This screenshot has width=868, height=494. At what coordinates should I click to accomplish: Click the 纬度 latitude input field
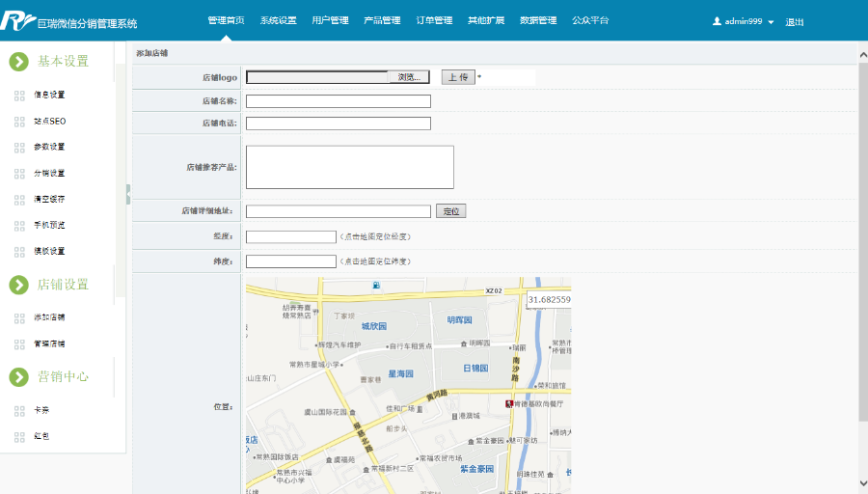pyautogui.click(x=291, y=261)
